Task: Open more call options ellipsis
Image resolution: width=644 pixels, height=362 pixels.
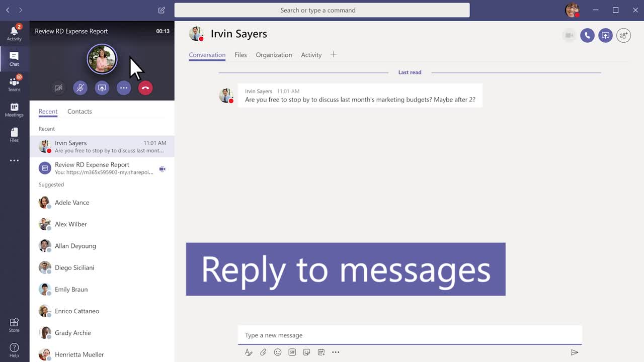Action: click(124, 88)
